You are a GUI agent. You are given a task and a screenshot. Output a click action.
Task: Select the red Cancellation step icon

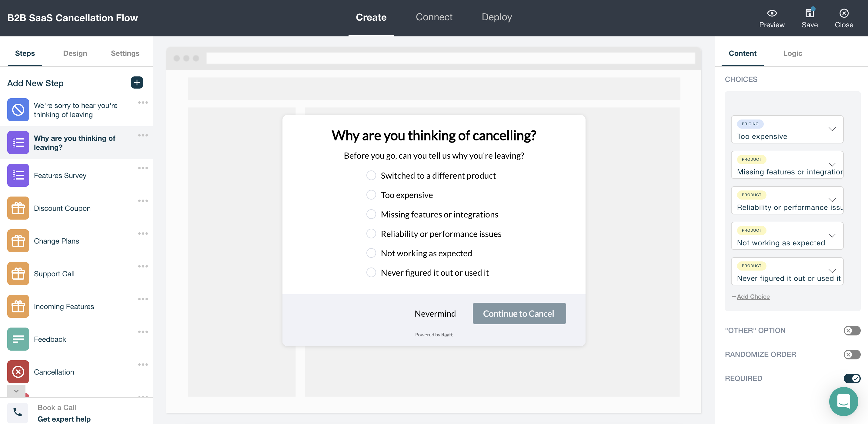18,372
